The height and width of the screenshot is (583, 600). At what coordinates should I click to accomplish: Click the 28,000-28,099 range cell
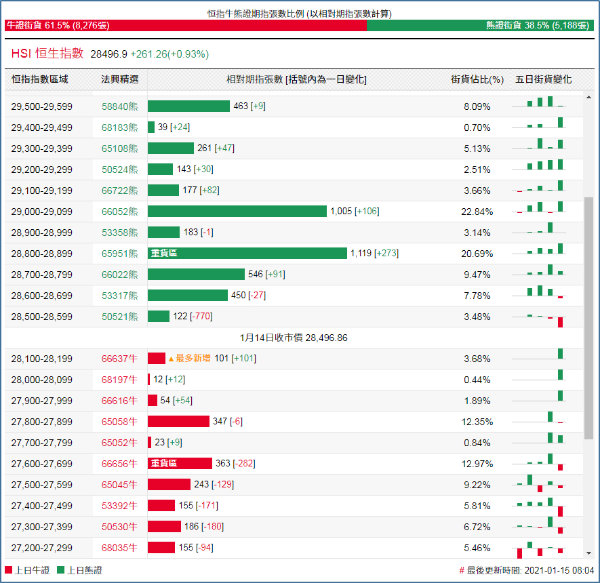42,380
